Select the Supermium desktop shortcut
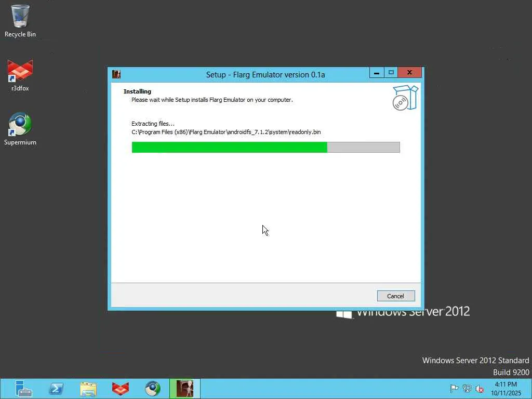 point(20,129)
